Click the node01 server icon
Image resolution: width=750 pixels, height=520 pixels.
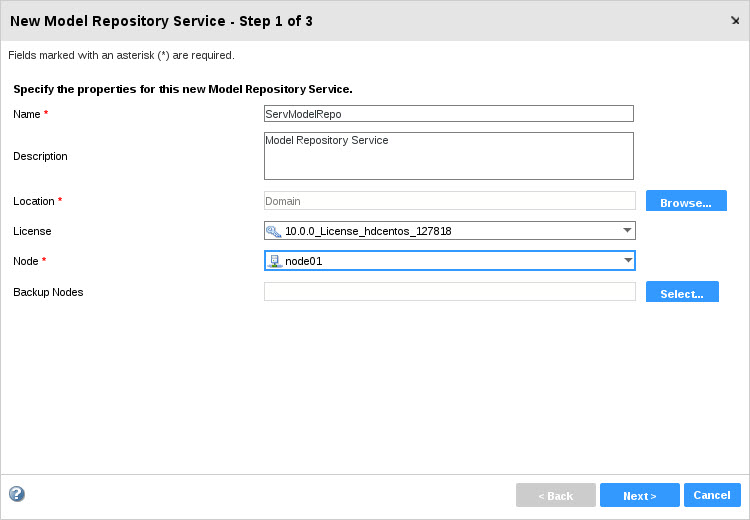pyautogui.click(x=274, y=261)
